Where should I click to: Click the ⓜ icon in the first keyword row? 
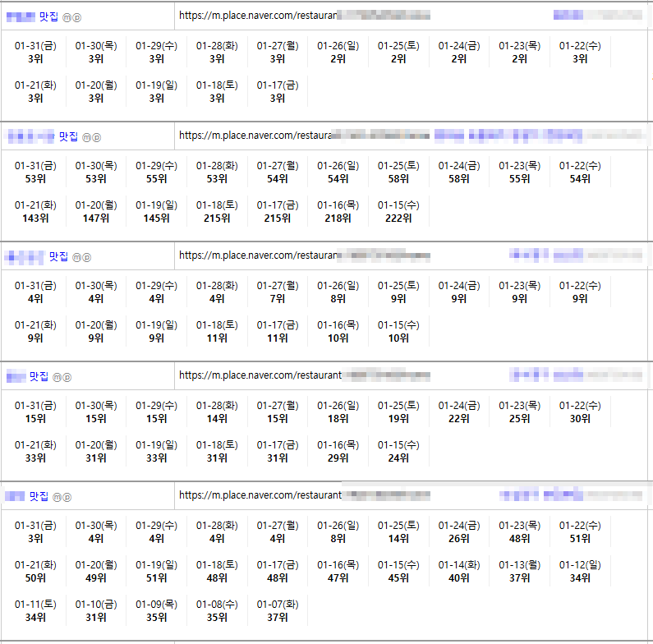point(68,17)
